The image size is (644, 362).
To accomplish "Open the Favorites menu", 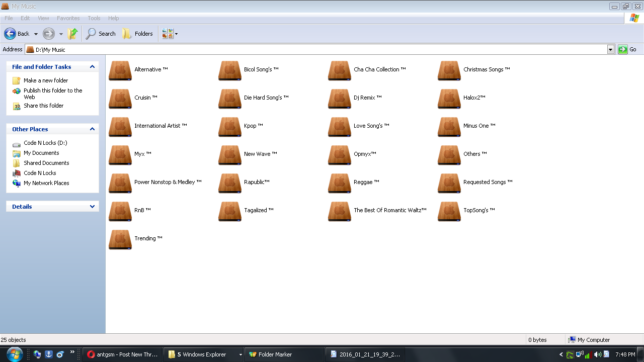I will 68,18.
